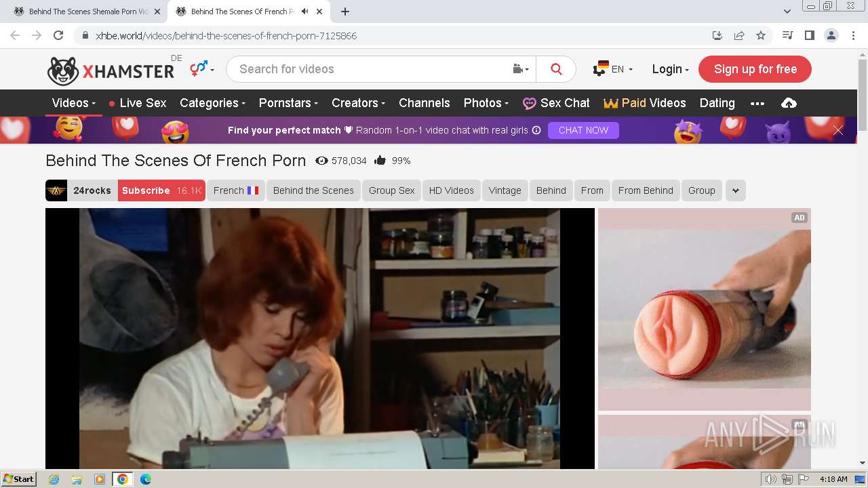Open the search type camera dropdown
This screenshot has width=868, height=488.
[x=521, y=69]
